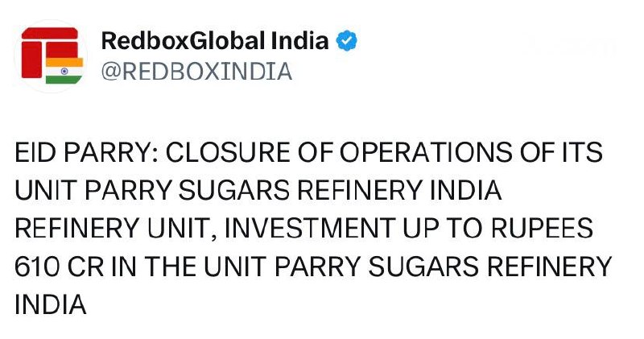Click the word "India" beside the verified badge
This screenshot has height=339, width=644.
(302, 41)
